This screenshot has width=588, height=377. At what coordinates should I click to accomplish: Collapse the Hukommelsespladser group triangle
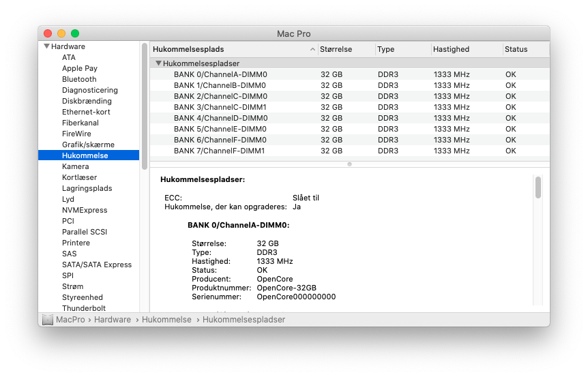tap(159, 63)
